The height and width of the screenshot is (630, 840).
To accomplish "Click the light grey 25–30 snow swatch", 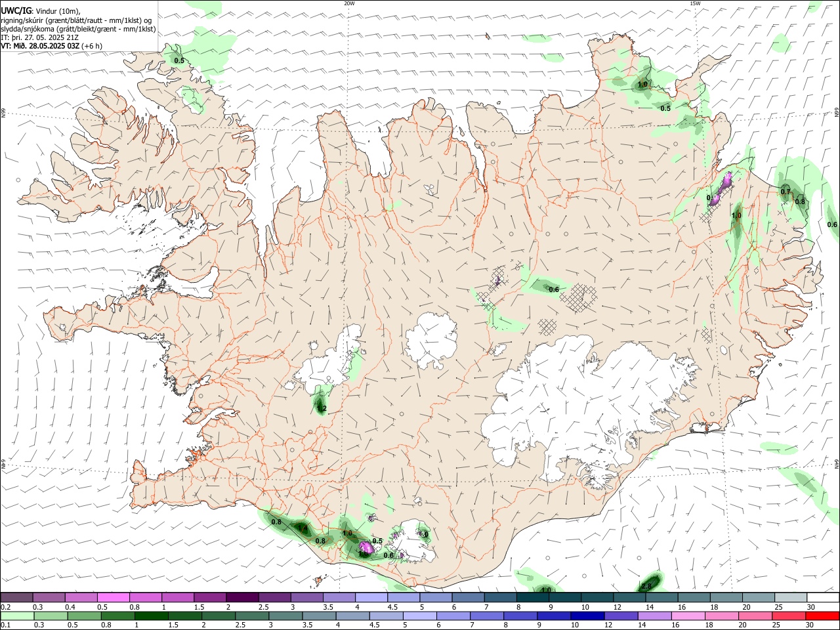I will 790,597.
